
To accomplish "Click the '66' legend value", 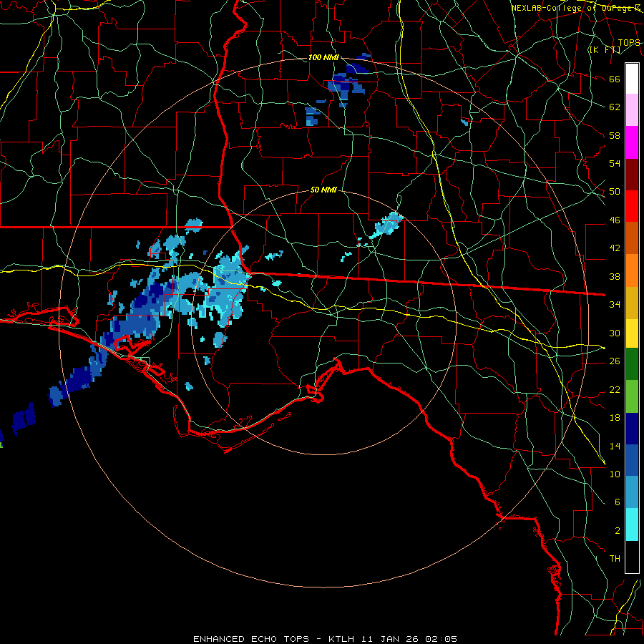I will coord(615,79).
